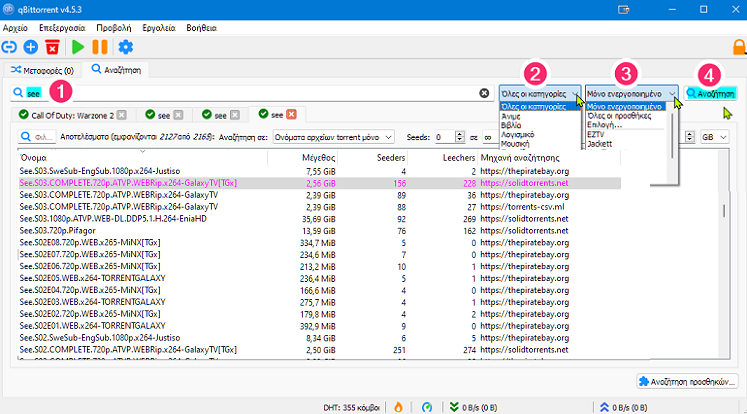Sort by Μέγεθος column header
This screenshot has width=747, height=414.
pyautogui.click(x=303, y=158)
